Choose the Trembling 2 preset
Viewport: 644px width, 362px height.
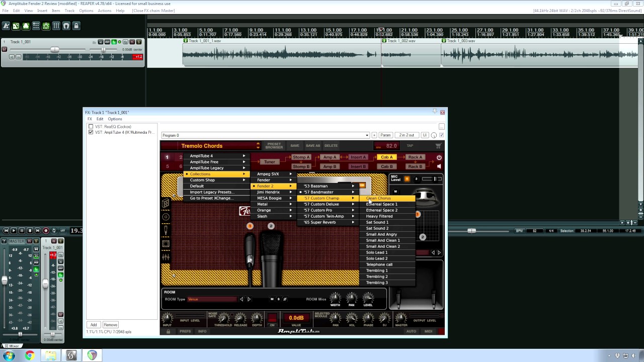pyautogui.click(x=387, y=277)
